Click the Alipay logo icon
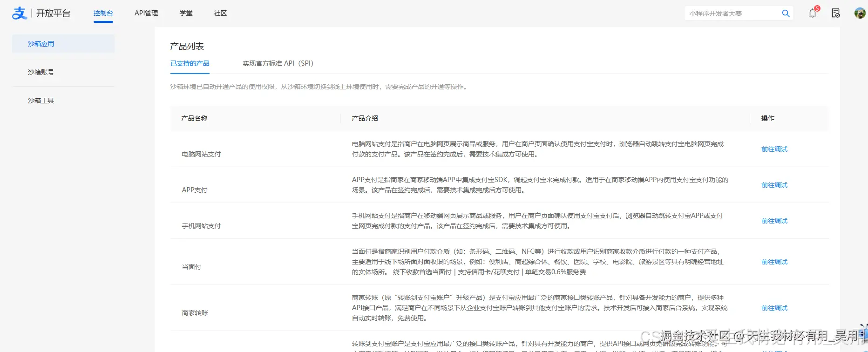 (x=20, y=13)
